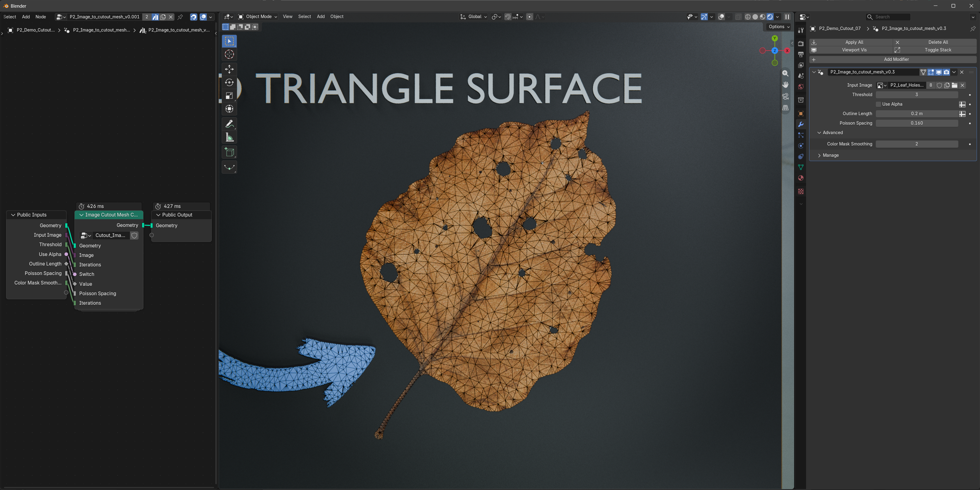Click the Threshold value slider
Screen dimensions: 980x490
pos(917,95)
